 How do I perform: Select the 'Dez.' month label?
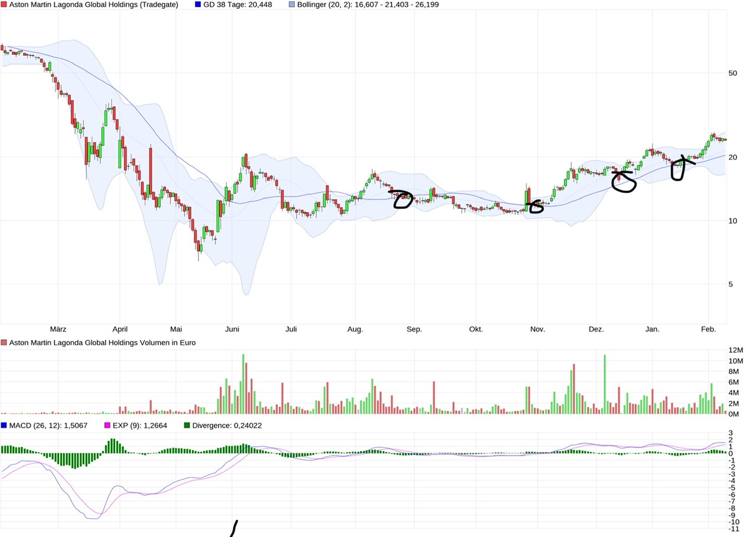tap(597, 329)
